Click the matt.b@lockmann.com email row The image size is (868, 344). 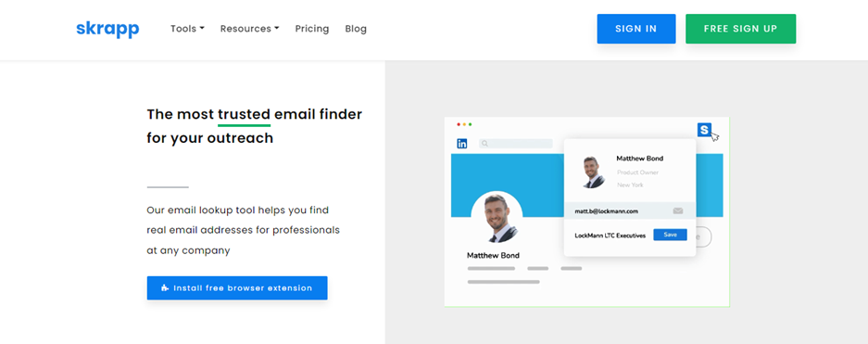(629, 211)
